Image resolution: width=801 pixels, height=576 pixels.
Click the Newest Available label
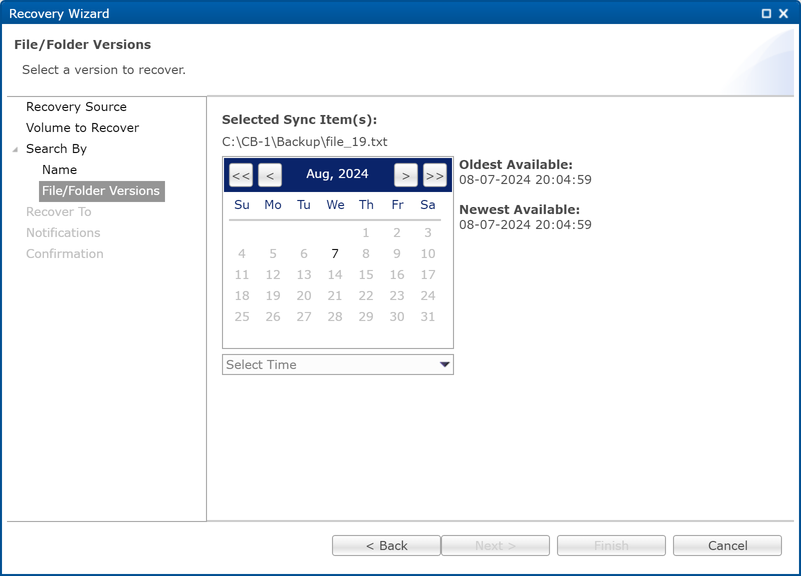(x=519, y=209)
